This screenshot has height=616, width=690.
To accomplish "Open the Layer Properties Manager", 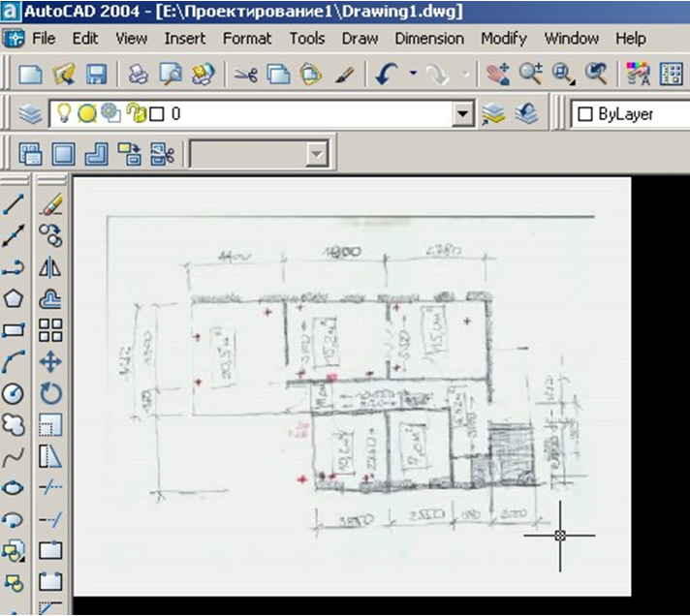I will pyautogui.click(x=30, y=114).
